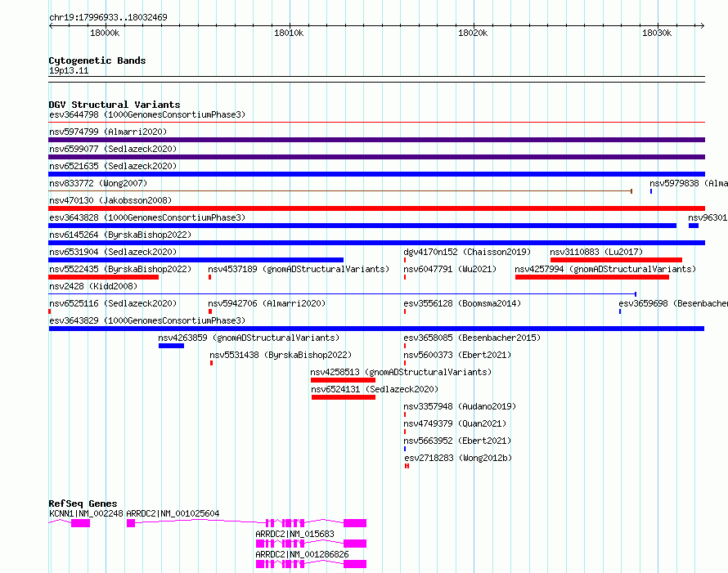This screenshot has height=573, width=728.
Task: Click the 19p13.11 cytogenetic band label
Action: tap(69, 70)
